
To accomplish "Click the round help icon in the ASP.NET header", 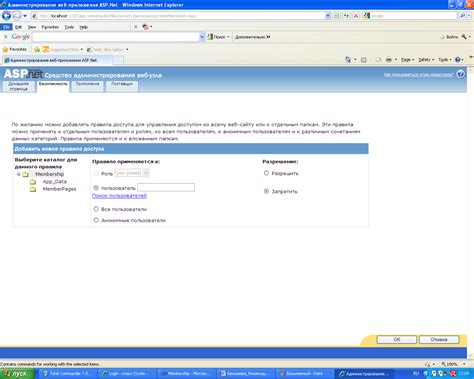I will [461, 74].
